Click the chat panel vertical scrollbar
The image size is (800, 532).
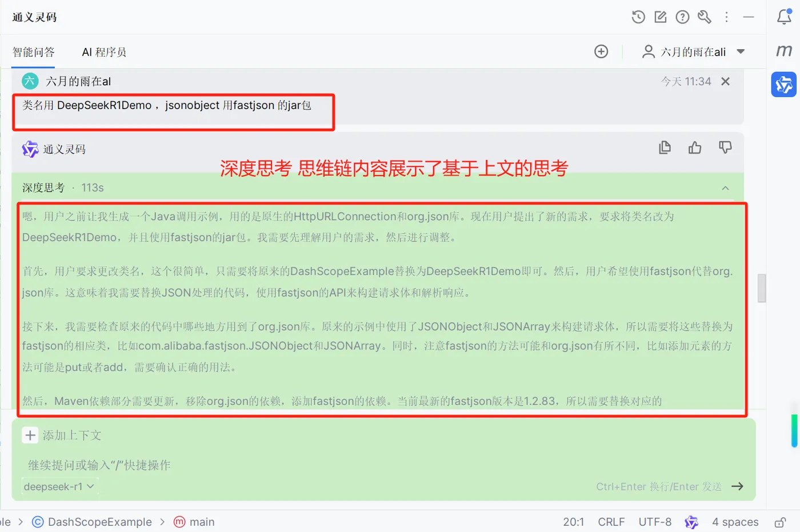pos(761,288)
